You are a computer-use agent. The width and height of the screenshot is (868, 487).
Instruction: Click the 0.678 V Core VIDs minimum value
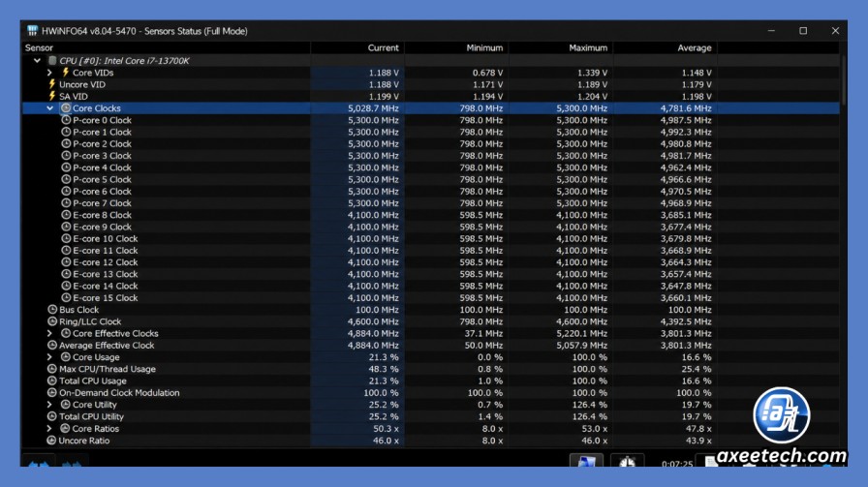(x=487, y=73)
